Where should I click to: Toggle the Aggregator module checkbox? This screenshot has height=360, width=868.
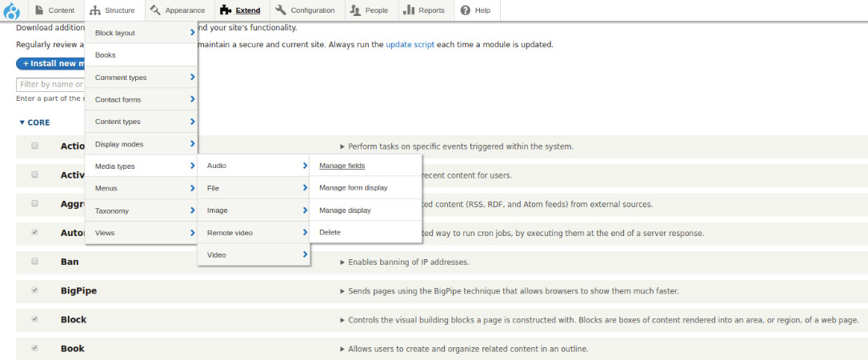(x=35, y=203)
